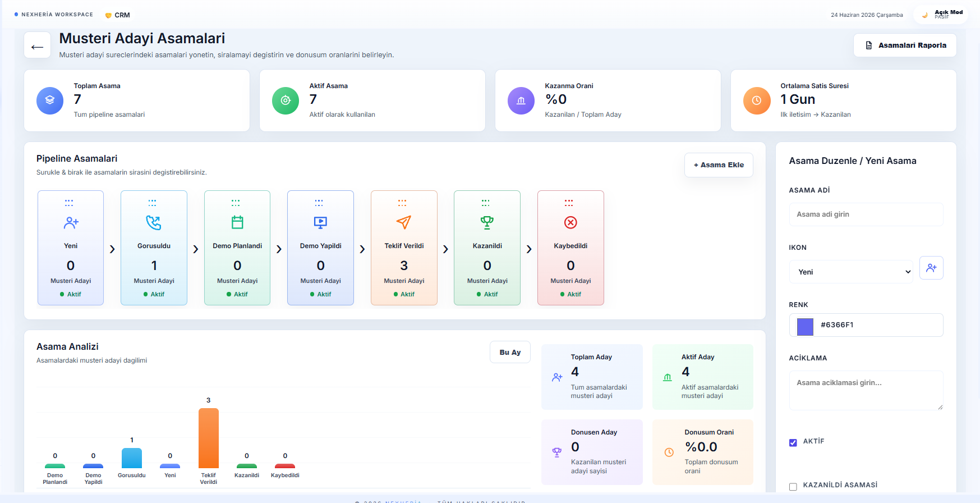Click the Kazanma Orani purple icon
Viewport: 980px width, 503px height.
pyautogui.click(x=521, y=100)
